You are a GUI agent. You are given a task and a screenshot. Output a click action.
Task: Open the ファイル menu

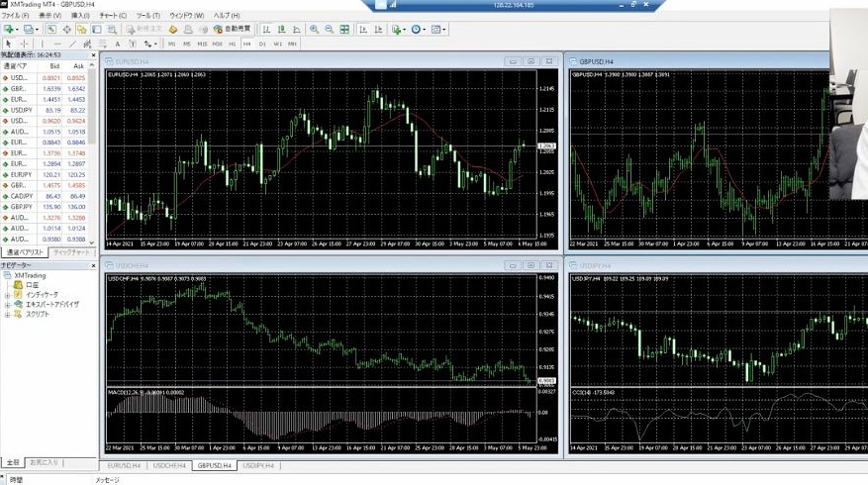point(15,16)
